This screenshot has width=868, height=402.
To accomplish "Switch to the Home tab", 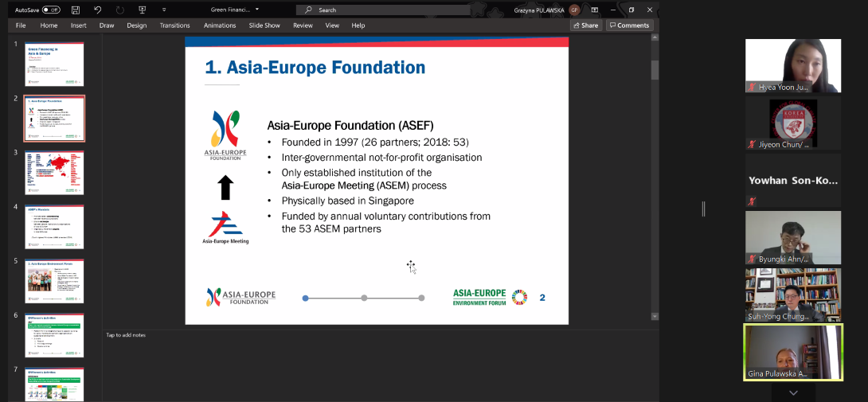I will point(49,25).
